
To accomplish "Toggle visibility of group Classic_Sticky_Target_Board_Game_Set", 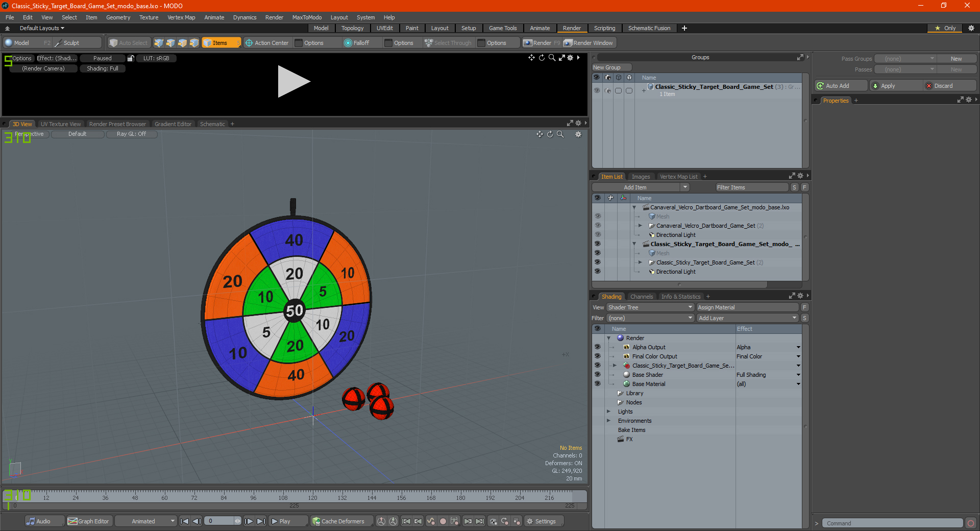I will [596, 90].
